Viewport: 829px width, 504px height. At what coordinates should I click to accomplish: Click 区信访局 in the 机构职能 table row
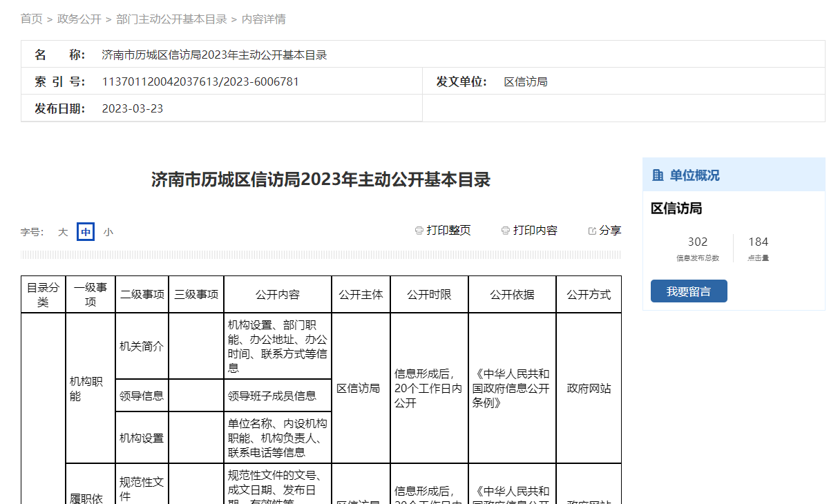click(x=361, y=388)
